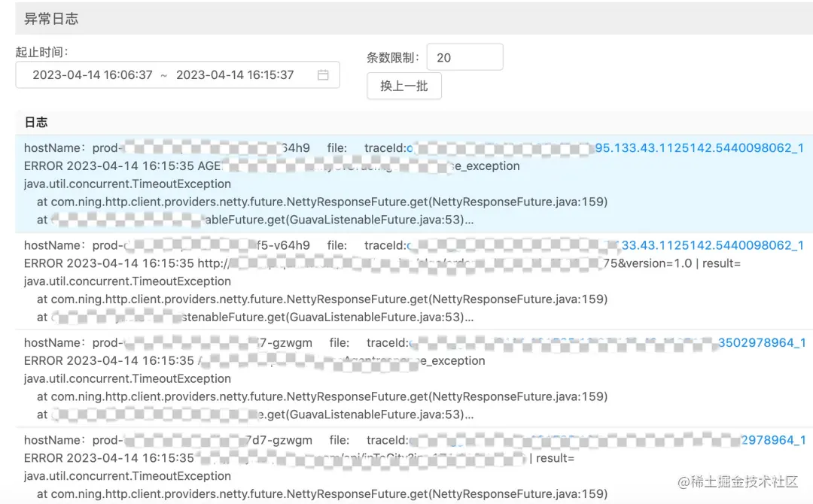The height and width of the screenshot is (504, 813).
Task: Click NettyResponseFuture.get line in the last log entry
Action: [322, 494]
